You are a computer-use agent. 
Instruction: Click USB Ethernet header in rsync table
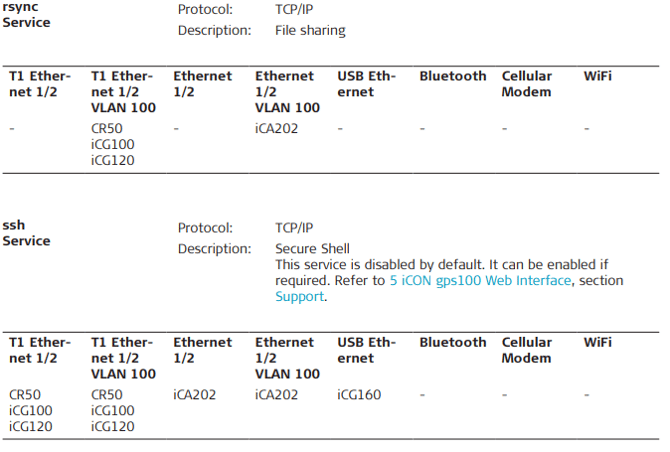tap(367, 84)
